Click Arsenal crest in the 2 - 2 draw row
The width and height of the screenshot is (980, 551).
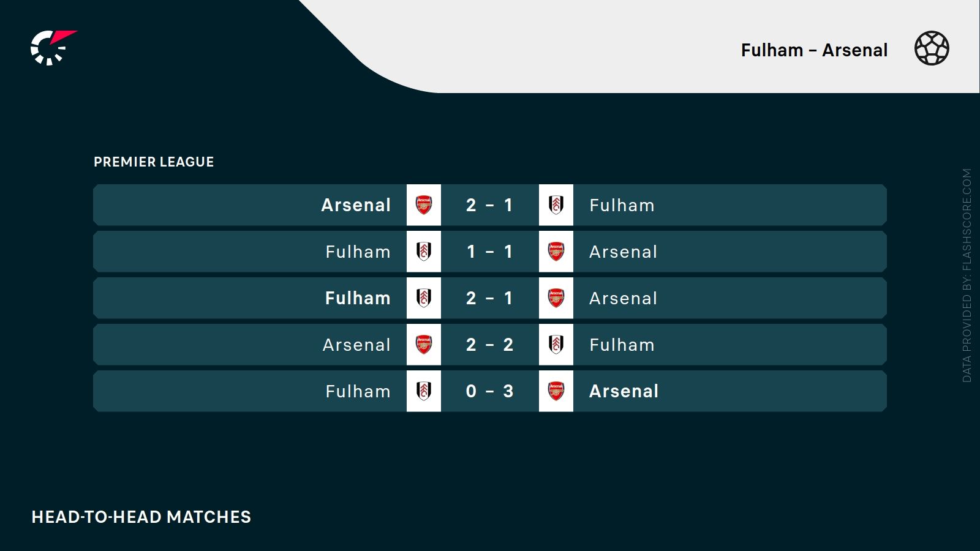(424, 345)
